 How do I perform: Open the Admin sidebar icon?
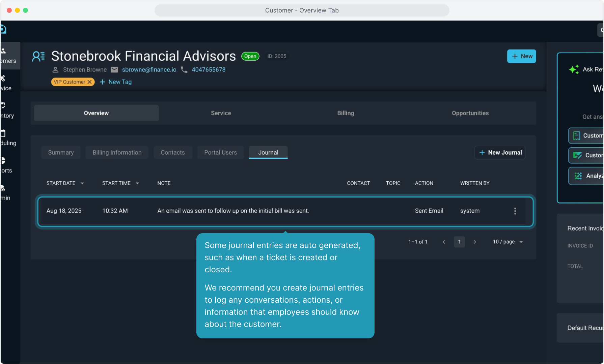[3, 188]
